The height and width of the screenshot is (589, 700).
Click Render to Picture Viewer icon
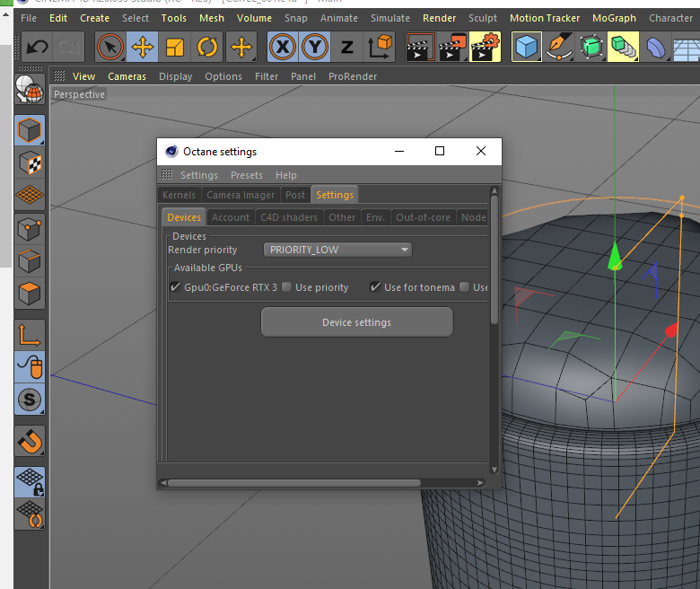click(x=452, y=47)
